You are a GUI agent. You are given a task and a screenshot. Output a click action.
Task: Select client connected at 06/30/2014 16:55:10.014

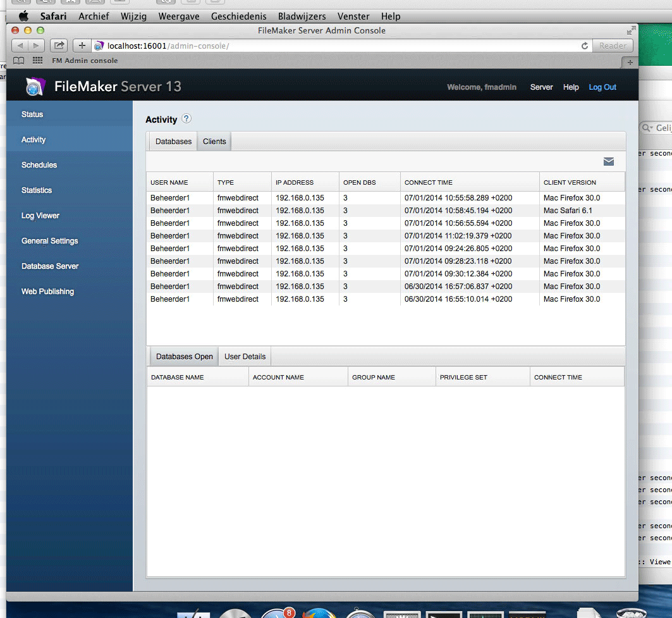tap(386, 299)
